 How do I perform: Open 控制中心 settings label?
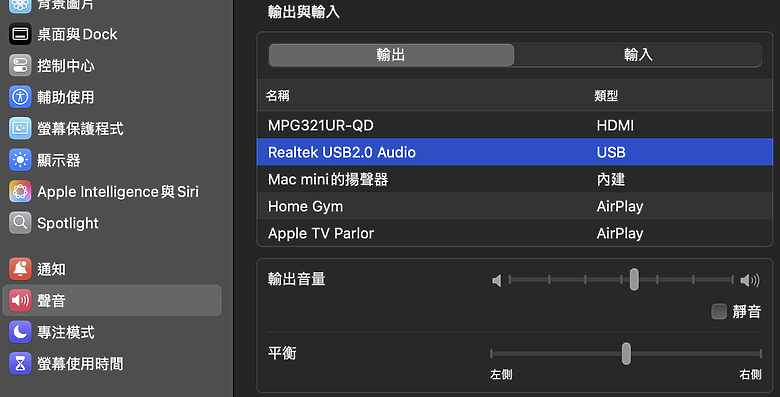66,65
